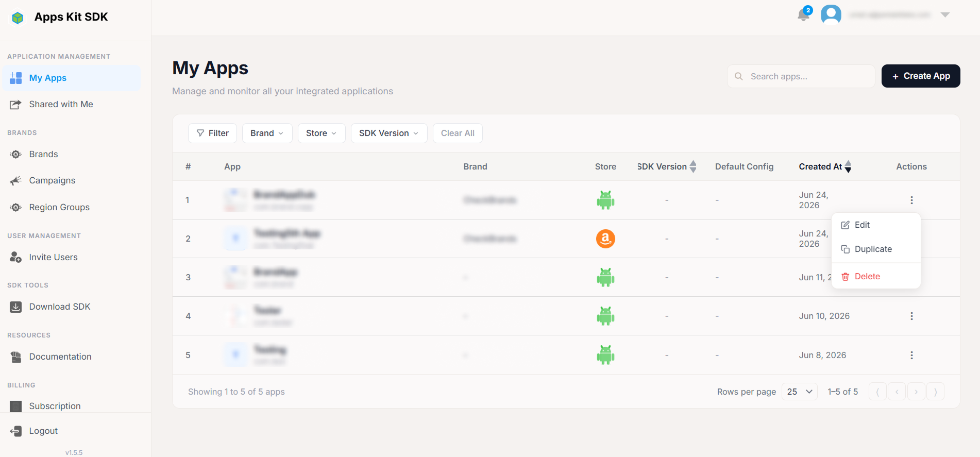Sort by the Created At column arrows
The width and height of the screenshot is (980, 457).
point(848,166)
